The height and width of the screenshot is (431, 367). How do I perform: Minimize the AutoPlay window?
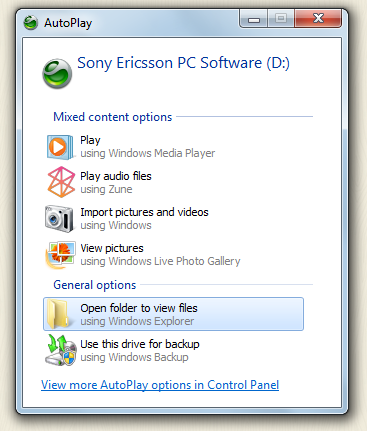(254, 19)
